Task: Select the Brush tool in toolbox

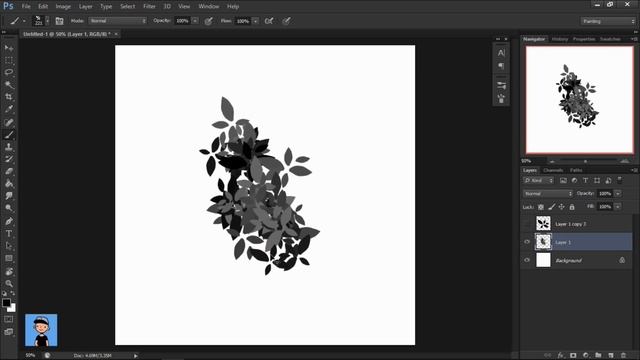Action: point(9,135)
